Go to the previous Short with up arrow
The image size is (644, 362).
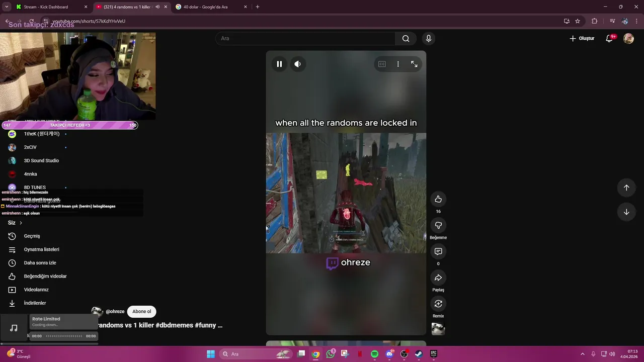pos(626,188)
